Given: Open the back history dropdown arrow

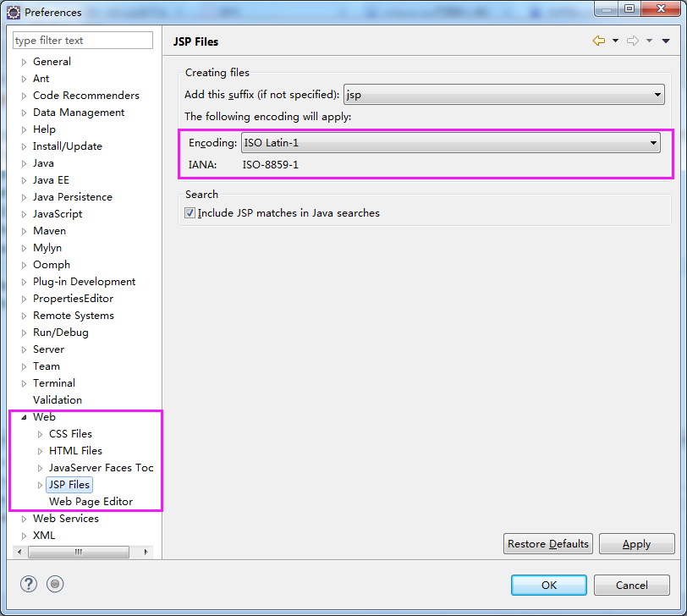Looking at the screenshot, I should tap(615, 41).
